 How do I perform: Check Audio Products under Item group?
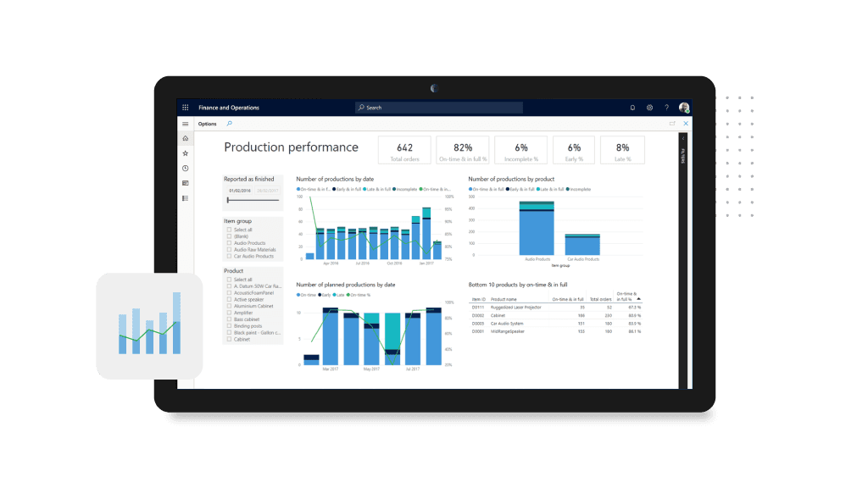tap(228, 243)
